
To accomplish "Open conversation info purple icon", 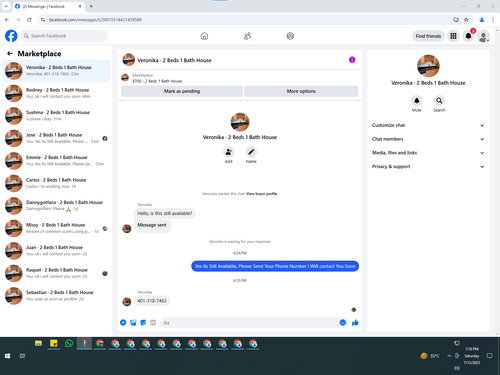I will tap(352, 60).
